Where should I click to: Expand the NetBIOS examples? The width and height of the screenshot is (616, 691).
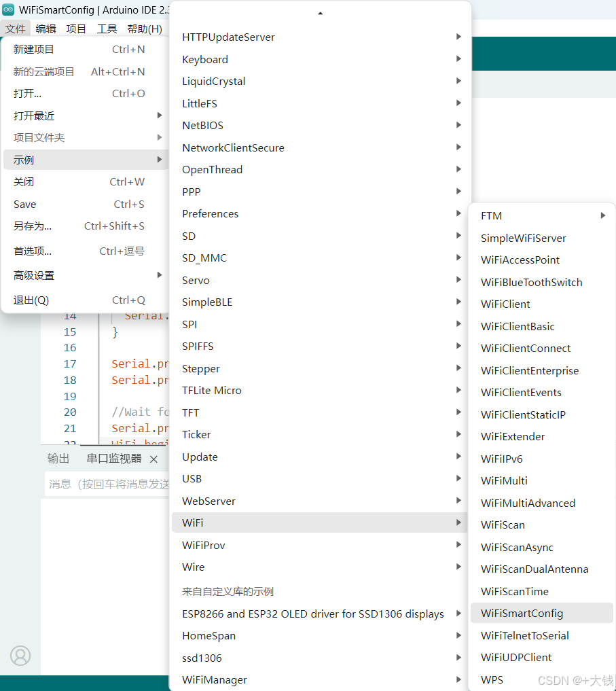pos(321,125)
